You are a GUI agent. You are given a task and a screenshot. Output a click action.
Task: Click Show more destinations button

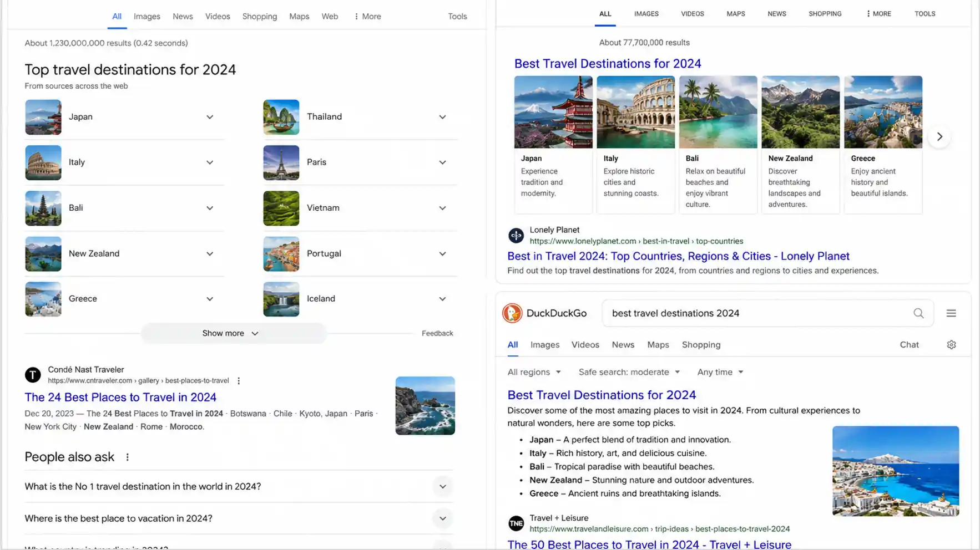pyautogui.click(x=234, y=333)
